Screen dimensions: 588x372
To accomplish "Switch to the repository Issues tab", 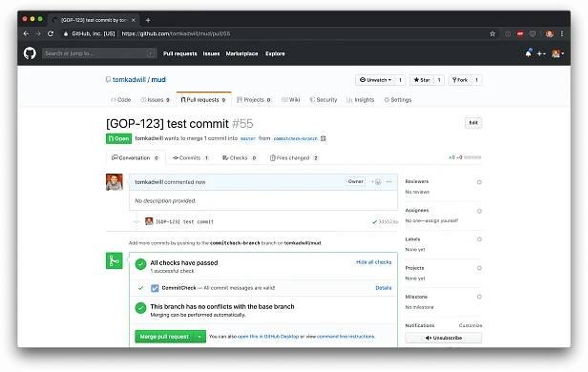I will coord(155,99).
